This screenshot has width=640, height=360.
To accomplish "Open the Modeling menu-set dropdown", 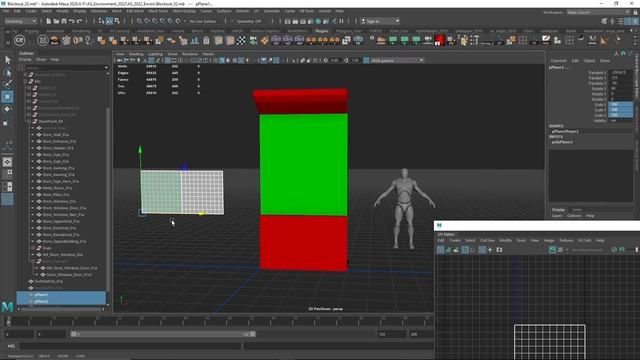I will (20, 21).
